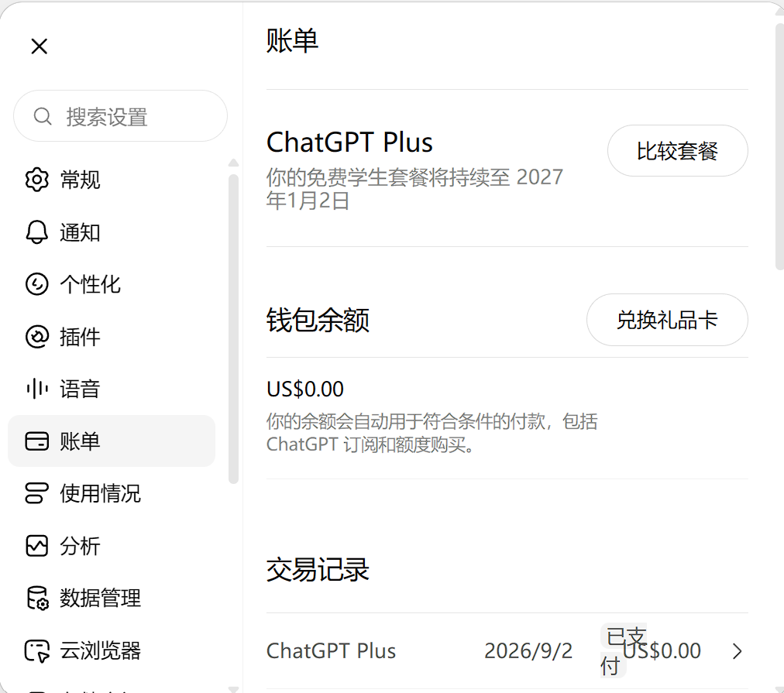Click the chart icon next to 分析
Viewport: 784px width, 693px height.
(37, 546)
